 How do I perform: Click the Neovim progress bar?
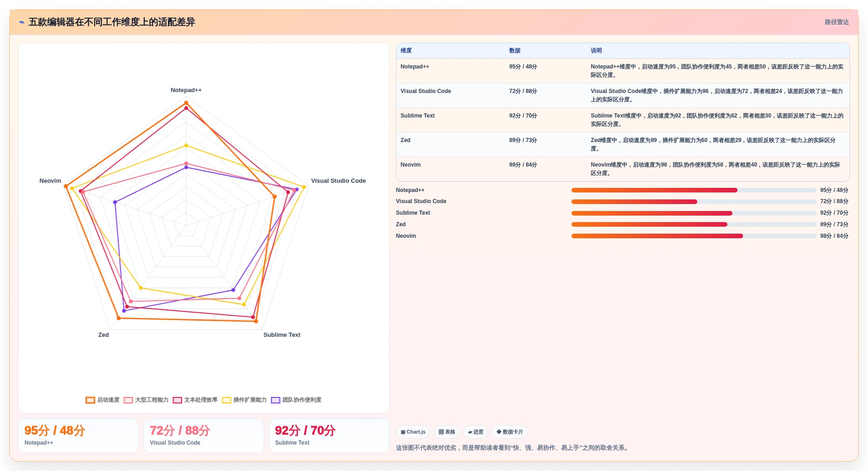(694, 236)
